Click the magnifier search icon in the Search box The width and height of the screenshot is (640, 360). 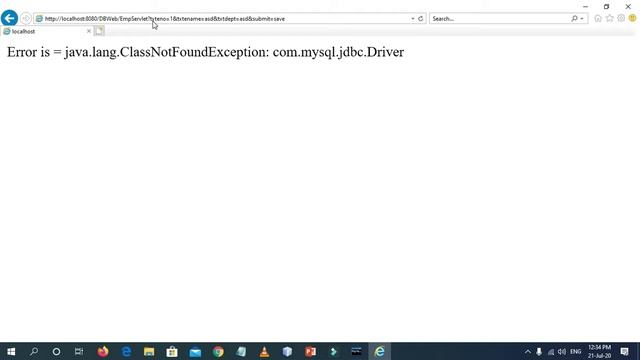coord(574,19)
